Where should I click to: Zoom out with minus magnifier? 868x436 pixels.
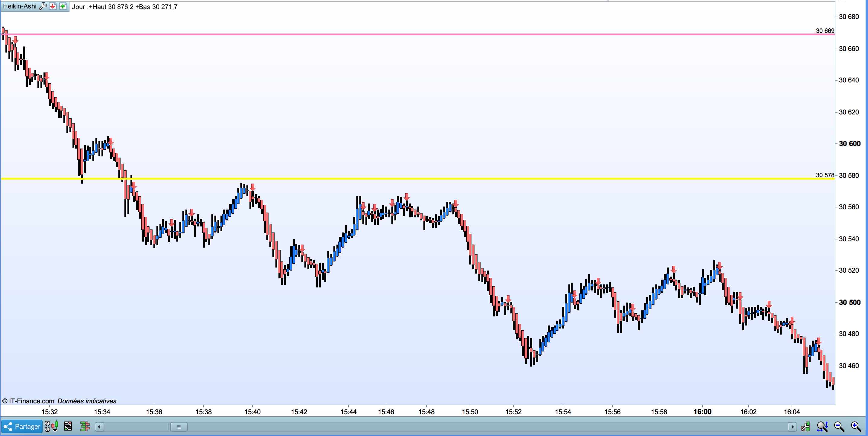[839, 427]
